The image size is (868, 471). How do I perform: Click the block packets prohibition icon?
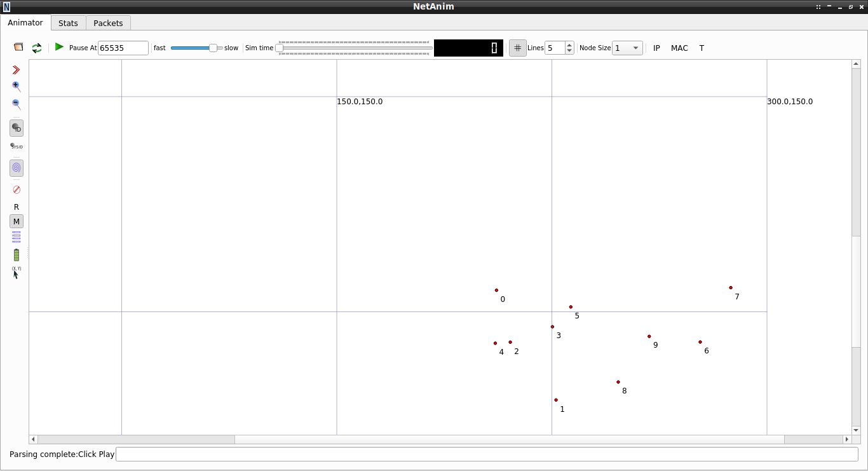[16, 189]
